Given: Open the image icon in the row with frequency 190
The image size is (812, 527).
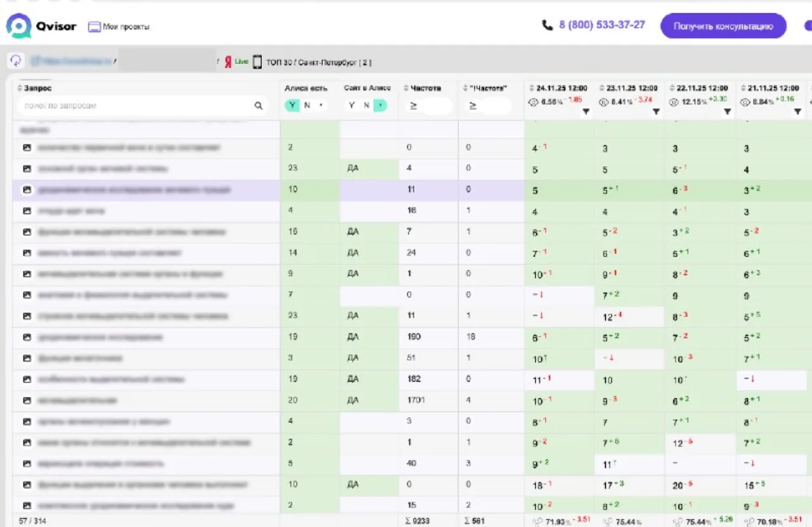Looking at the screenshot, I should [27, 337].
